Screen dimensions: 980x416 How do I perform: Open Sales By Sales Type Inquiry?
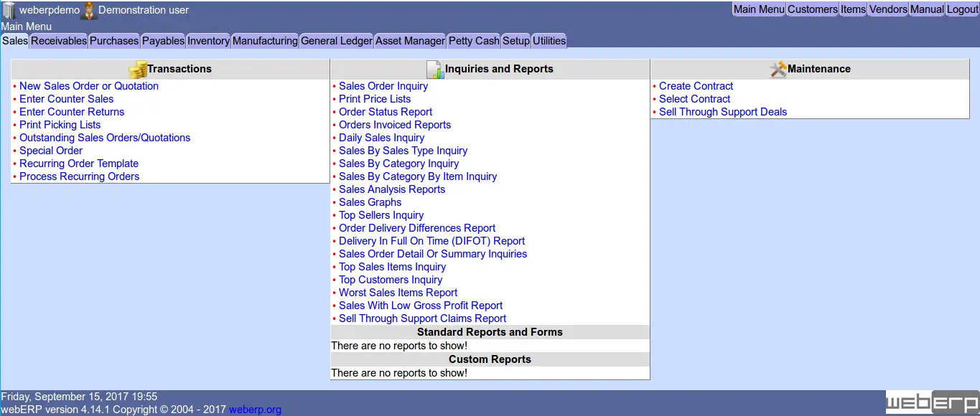tap(403, 151)
